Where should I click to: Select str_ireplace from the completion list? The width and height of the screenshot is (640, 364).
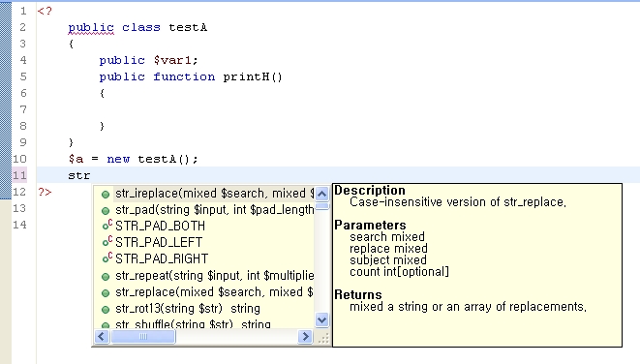click(x=204, y=194)
